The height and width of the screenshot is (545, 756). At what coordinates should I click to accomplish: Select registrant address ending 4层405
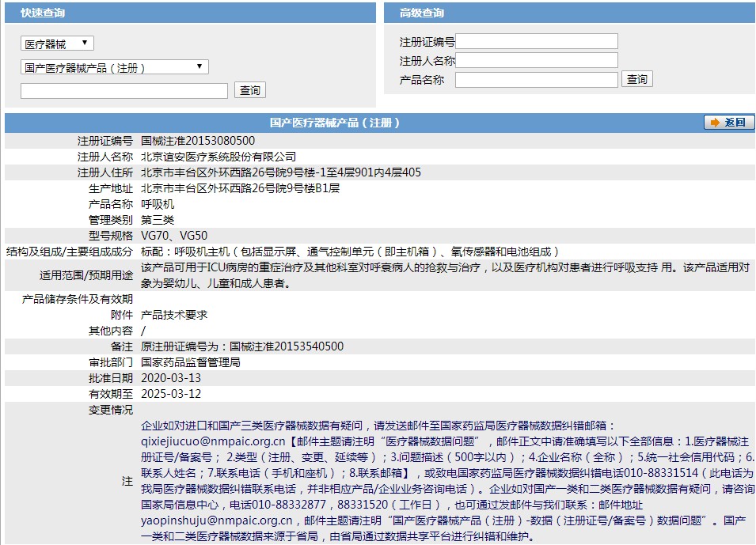coord(280,172)
